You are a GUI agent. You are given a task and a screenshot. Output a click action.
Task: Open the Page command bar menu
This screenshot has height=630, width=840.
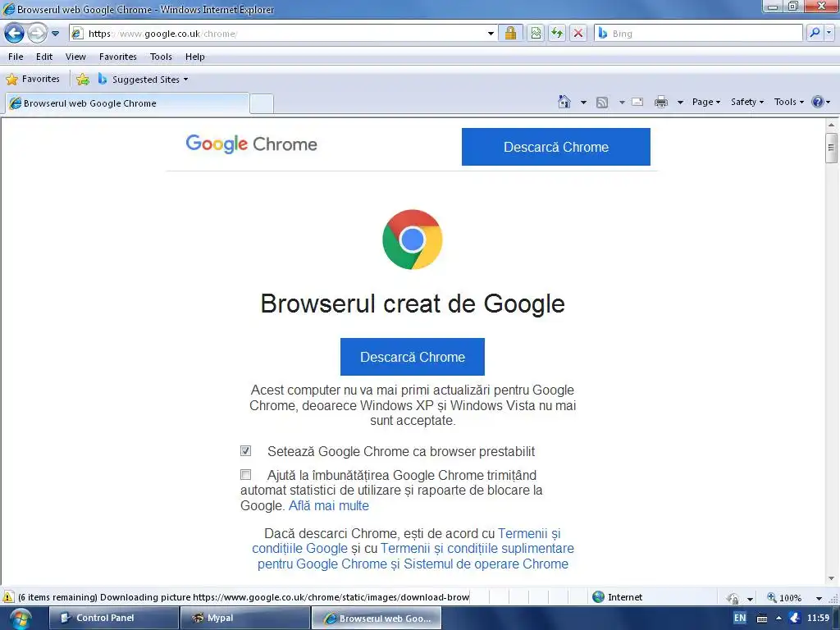point(706,102)
